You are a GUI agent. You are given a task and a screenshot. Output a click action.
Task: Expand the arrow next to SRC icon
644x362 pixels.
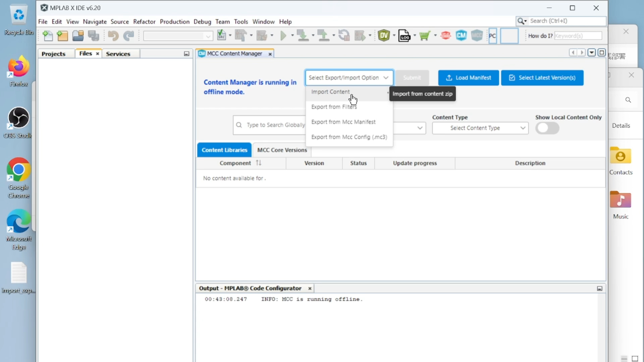pyautogui.click(x=230, y=35)
